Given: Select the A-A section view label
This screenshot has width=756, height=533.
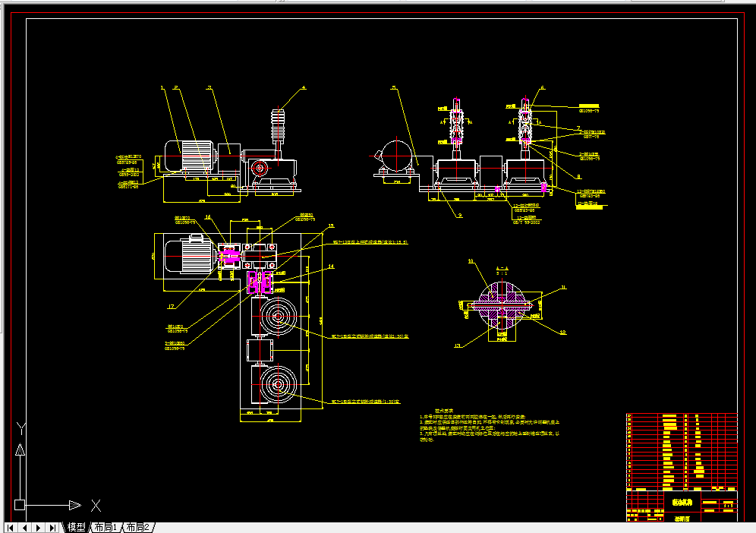Looking at the screenshot, I should [502, 270].
